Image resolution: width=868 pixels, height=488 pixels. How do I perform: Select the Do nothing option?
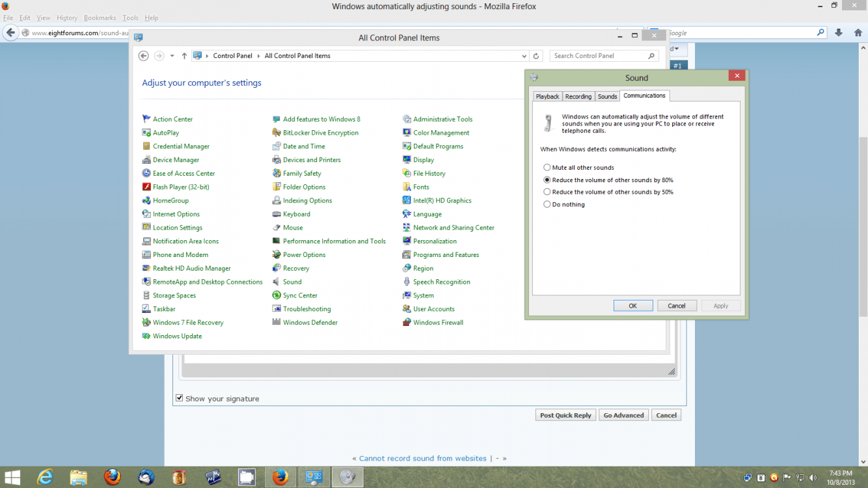point(547,204)
